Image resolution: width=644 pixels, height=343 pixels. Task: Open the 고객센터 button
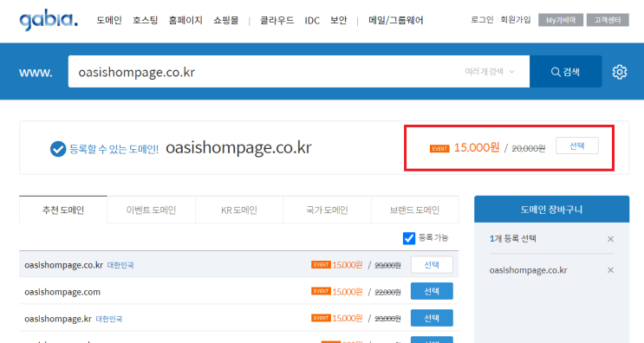pos(608,20)
